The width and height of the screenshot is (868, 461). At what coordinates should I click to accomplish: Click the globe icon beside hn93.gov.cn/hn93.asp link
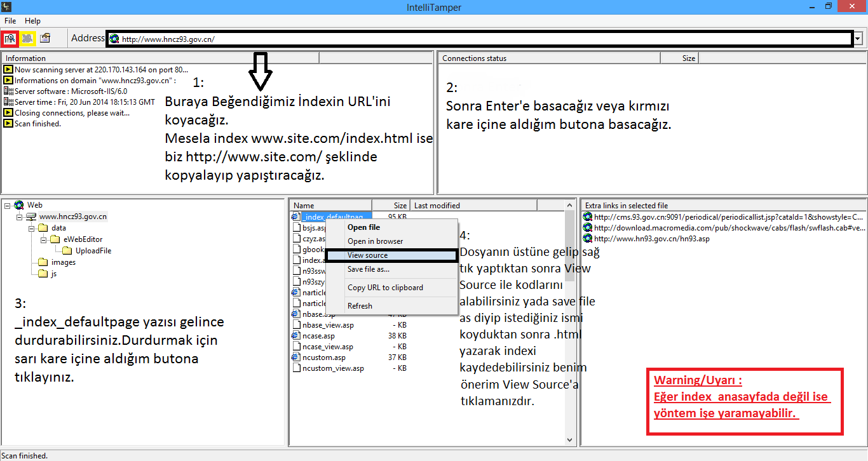point(588,239)
